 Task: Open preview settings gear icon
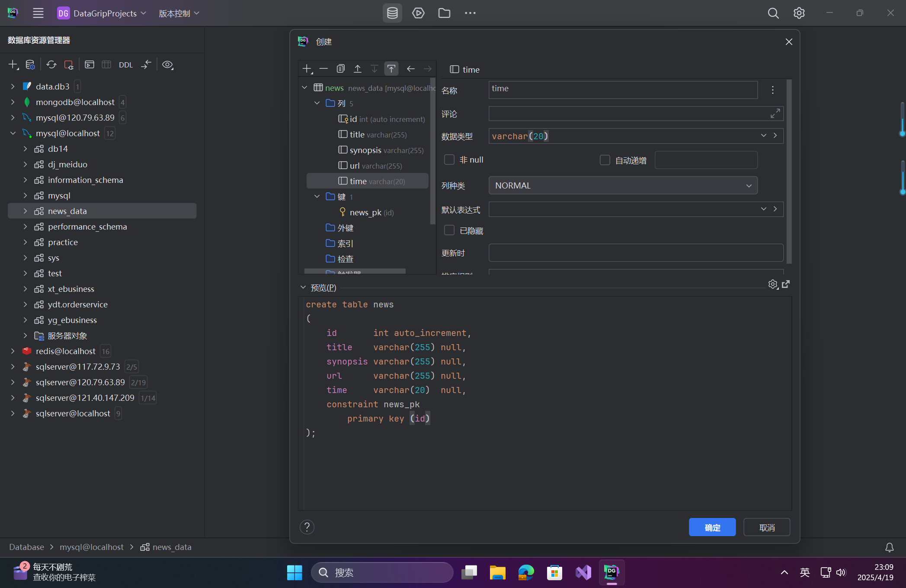(x=773, y=284)
